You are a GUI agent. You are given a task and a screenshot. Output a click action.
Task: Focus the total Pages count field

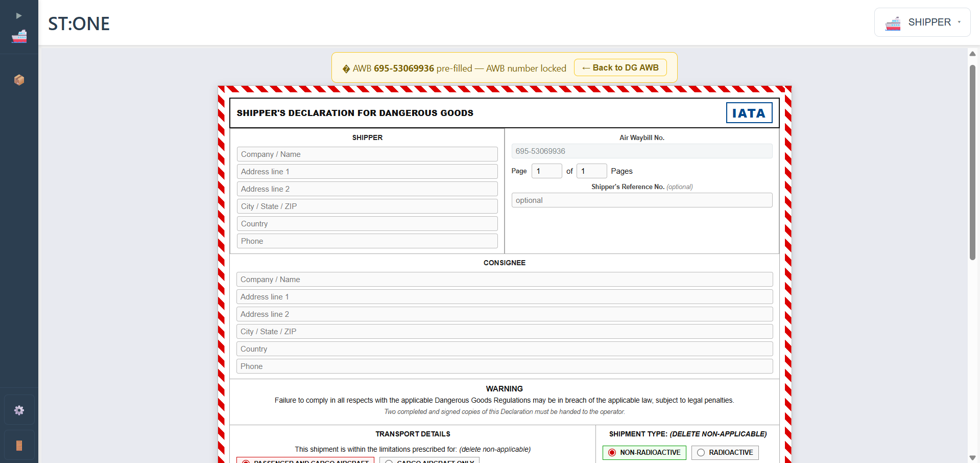coord(591,171)
